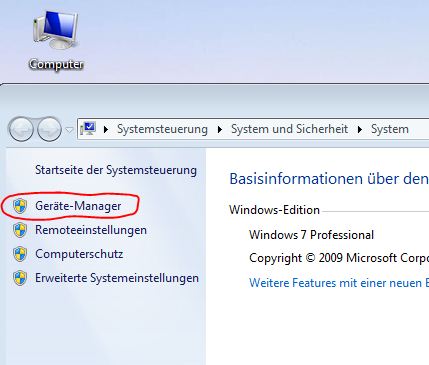
Task: Open the Geräte-Manager link
Action: click(x=78, y=206)
